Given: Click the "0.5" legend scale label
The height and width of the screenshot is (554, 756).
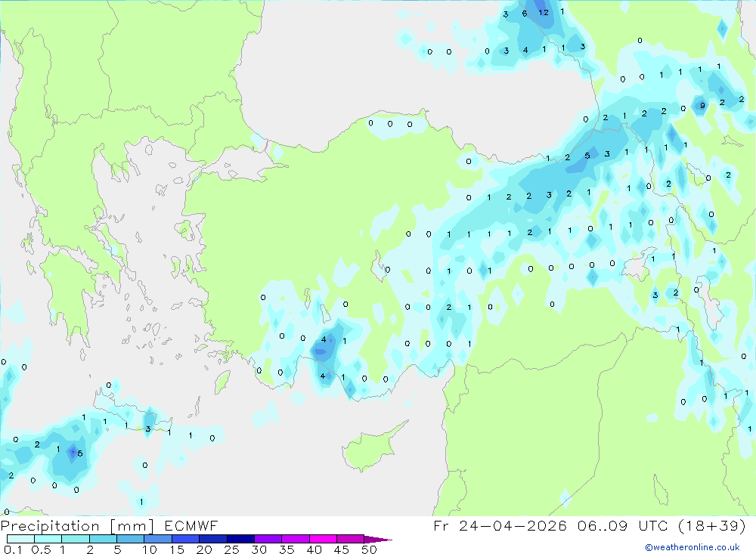Looking at the screenshot, I should (41, 549).
